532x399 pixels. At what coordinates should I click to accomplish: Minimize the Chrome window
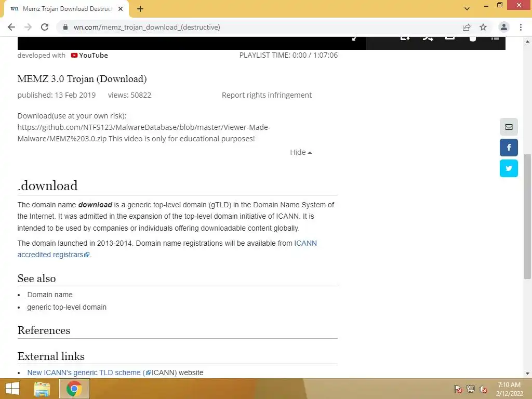tap(486, 5)
